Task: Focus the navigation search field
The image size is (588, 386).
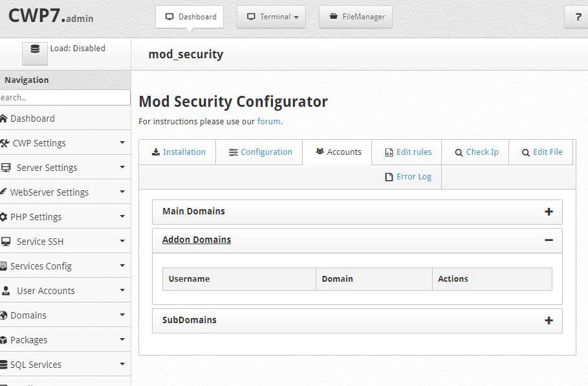Action: [65, 98]
